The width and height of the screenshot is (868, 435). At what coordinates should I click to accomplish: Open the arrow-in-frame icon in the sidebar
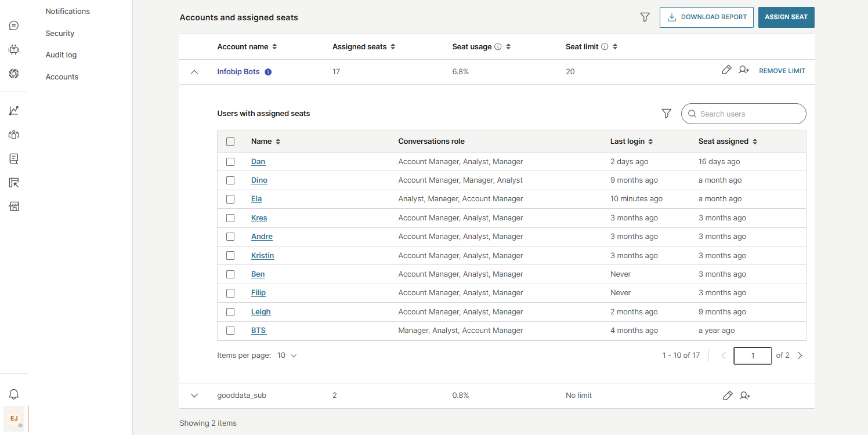click(14, 183)
